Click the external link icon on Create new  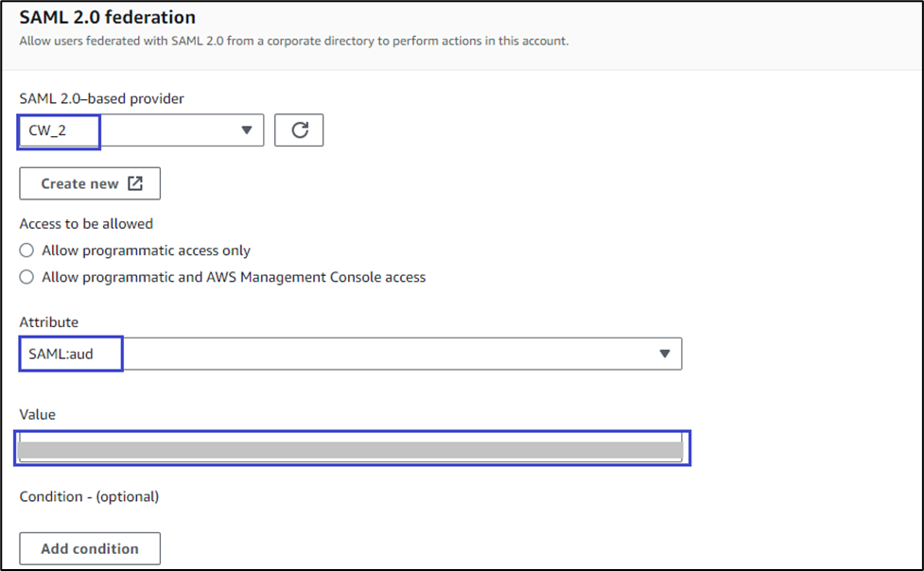click(135, 183)
